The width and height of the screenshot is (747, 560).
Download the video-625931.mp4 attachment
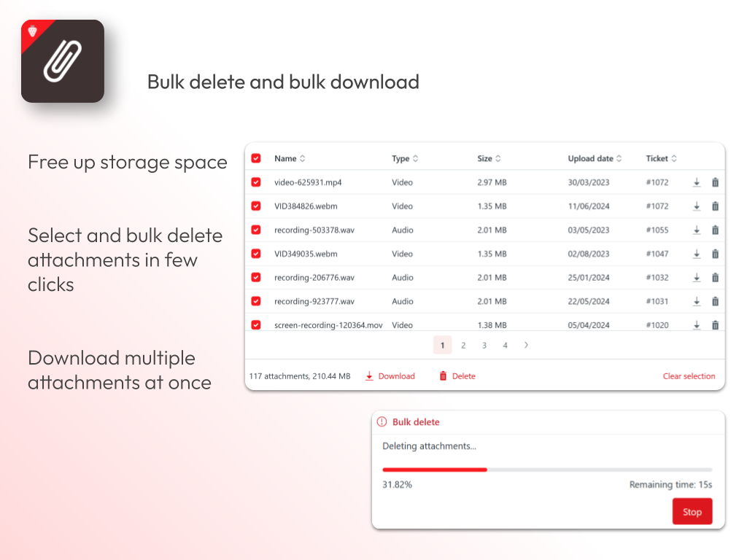pos(697,182)
